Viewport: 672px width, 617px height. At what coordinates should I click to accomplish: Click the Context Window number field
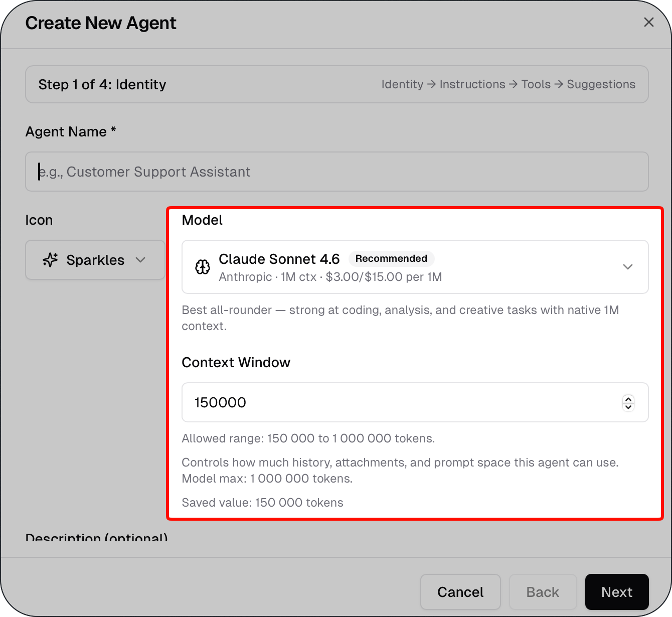[415, 402]
